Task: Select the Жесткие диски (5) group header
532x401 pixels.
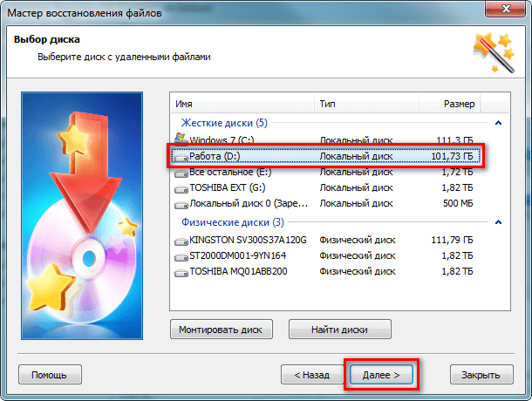Action: [224, 122]
